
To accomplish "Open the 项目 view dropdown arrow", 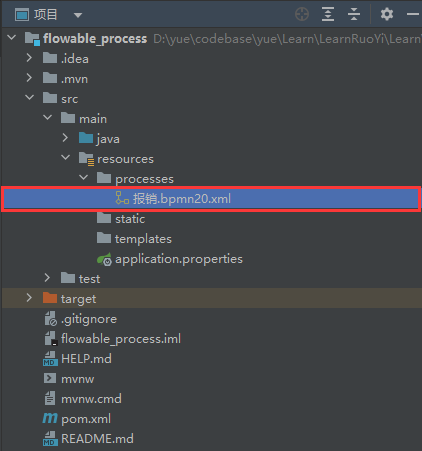I will pos(78,15).
